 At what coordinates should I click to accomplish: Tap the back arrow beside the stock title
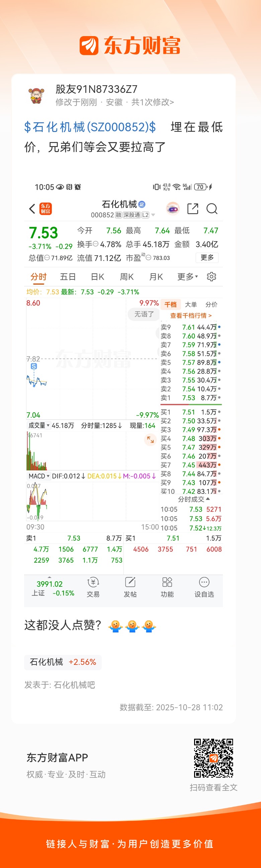[x=32, y=208]
